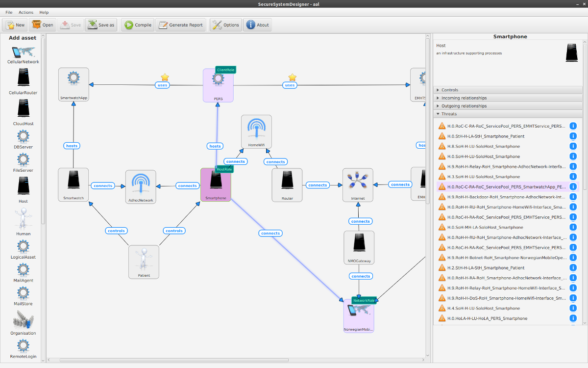Select the Smartwatch host node
The height and width of the screenshot is (368, 588).
(x=73, y=185)
